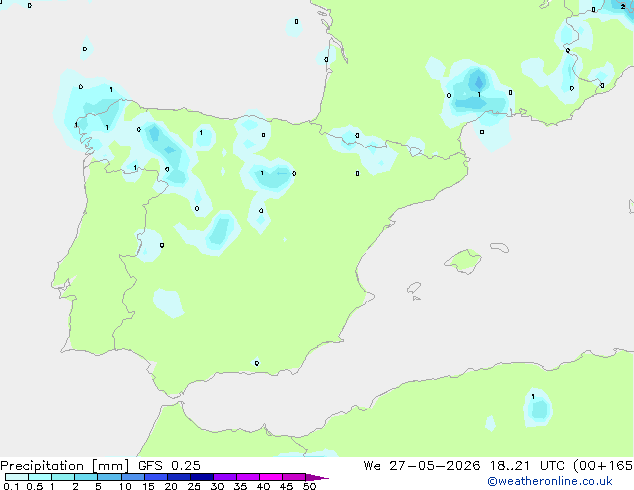Click the lightest legend swatch between 0.1 and 0.5

pyautogui.click(x=17, y=477)
